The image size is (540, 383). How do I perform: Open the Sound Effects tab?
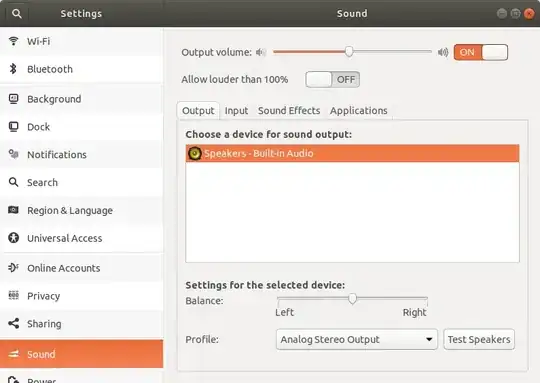click(289, 111)
